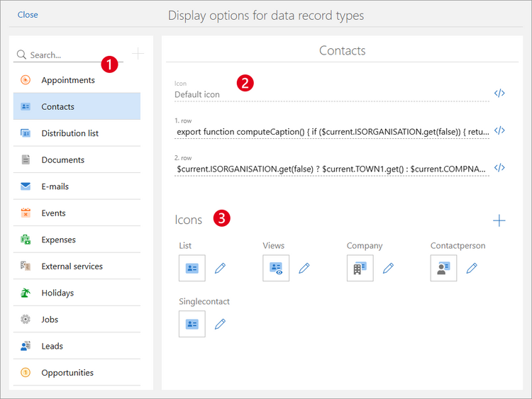Edit the Contactperson icon via pencil

click(472, 268)
